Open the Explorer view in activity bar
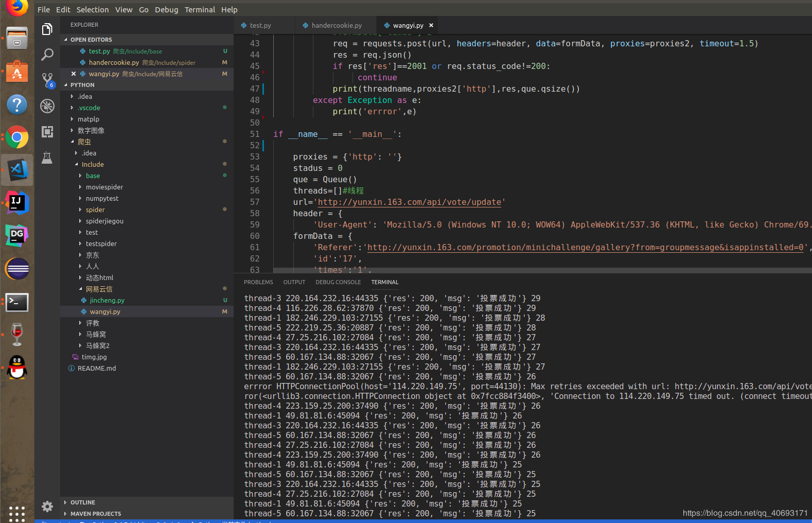Image resolution: width=812 pixels, height=523 pixels. pyautogui.click(x=47, y=29)
